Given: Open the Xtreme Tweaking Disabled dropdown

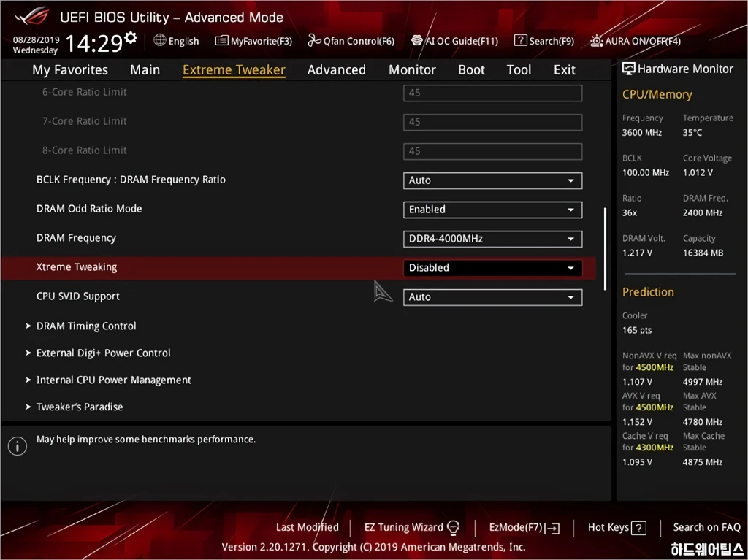Looking at the screenshot, I should (493, 268).
